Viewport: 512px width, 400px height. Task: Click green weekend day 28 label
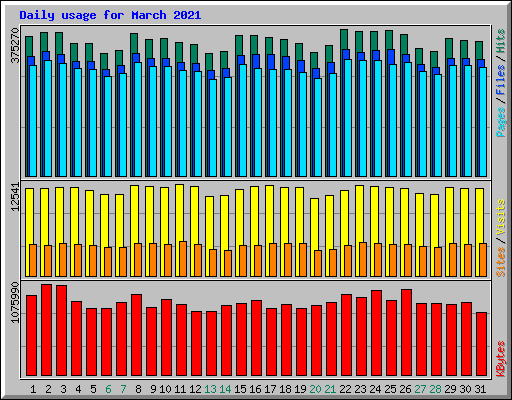435,389
